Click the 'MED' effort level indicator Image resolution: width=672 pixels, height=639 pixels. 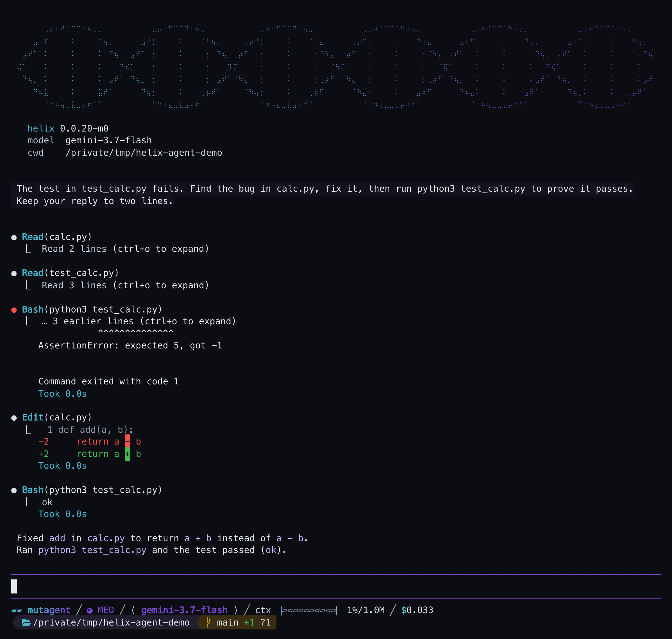click(106, 610)
